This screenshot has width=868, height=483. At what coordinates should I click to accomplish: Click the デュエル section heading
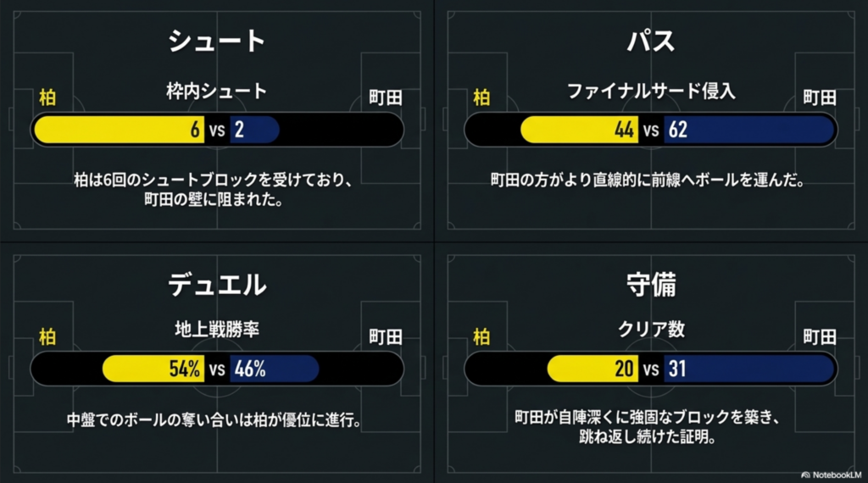(217, 285)
